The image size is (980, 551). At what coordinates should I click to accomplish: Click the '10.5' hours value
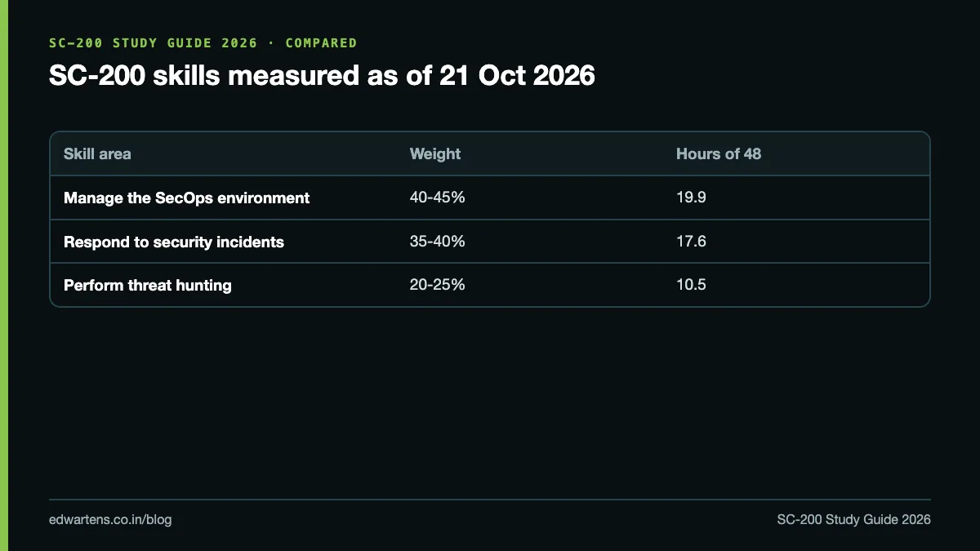691,285
